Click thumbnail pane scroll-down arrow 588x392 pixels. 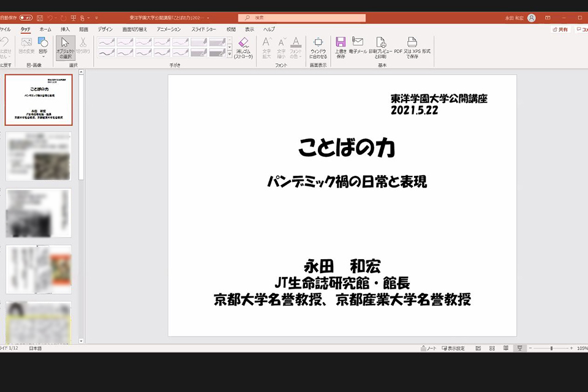pyautogui.click(x=81, y=341)
